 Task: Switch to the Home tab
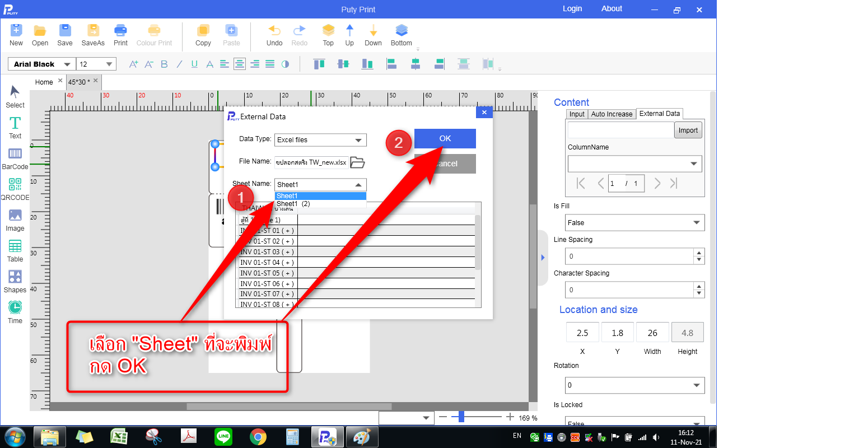[44, 82]
